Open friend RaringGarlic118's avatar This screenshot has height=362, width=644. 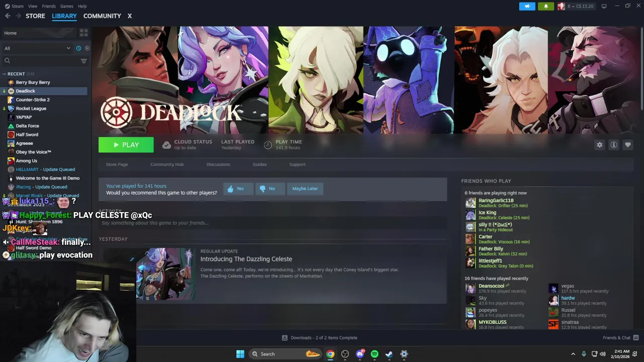pyautogui.click(x=470, y=203)
